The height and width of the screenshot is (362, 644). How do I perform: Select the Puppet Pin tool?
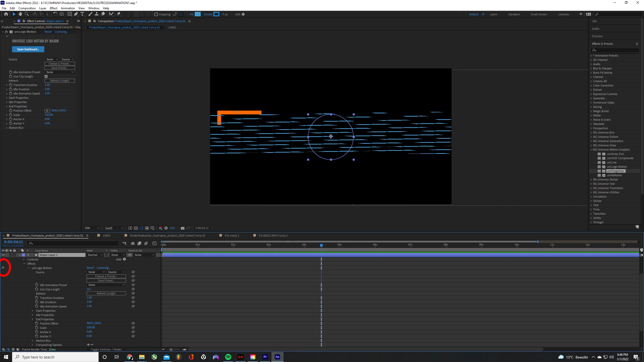point(119,14)
